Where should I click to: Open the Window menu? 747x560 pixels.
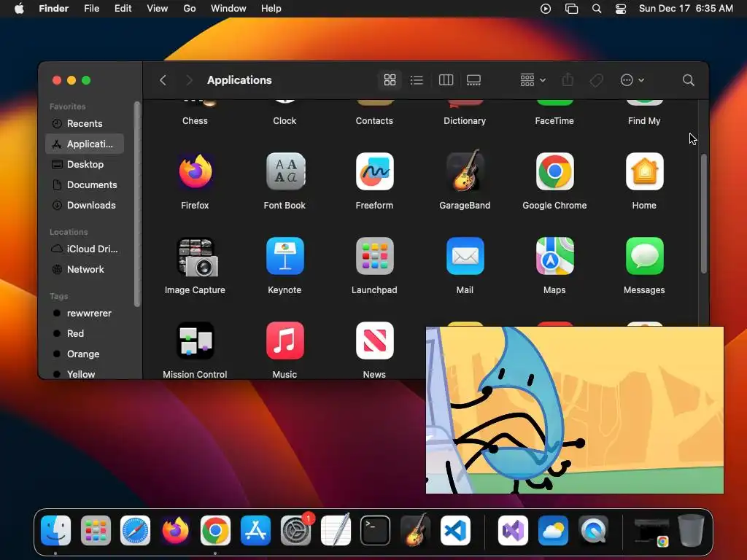tap(228, 9)
